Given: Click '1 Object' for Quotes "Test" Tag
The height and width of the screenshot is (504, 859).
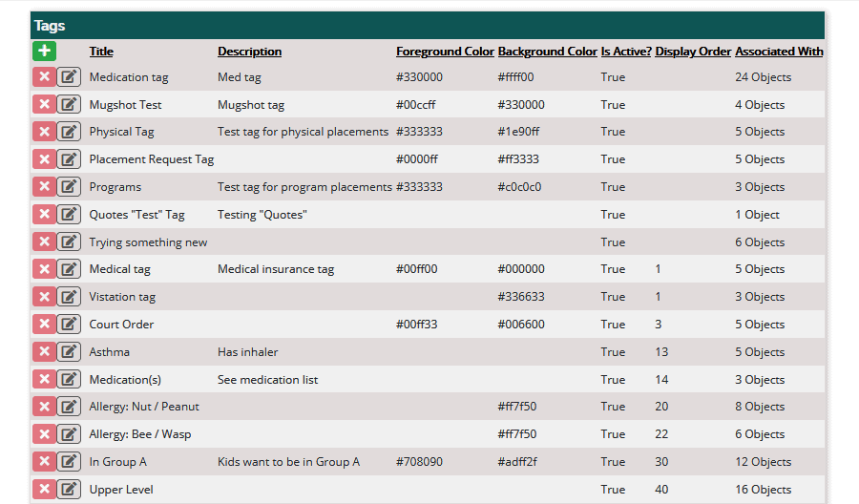Looking at the screenshot, I should coord(757,215).
